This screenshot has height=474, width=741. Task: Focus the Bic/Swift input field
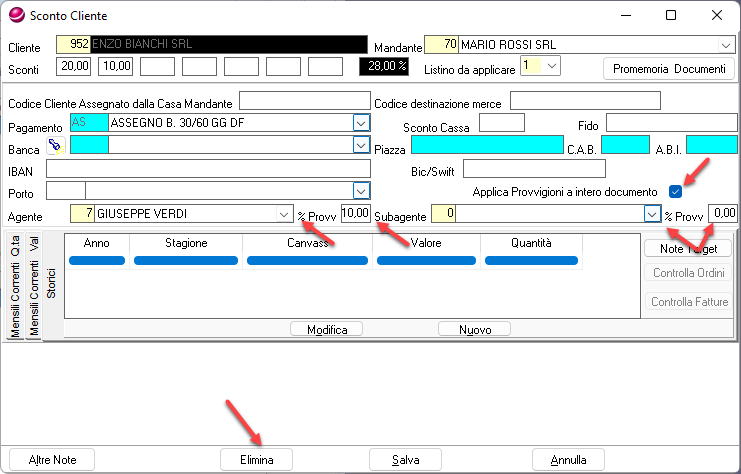tap(534, 168)
